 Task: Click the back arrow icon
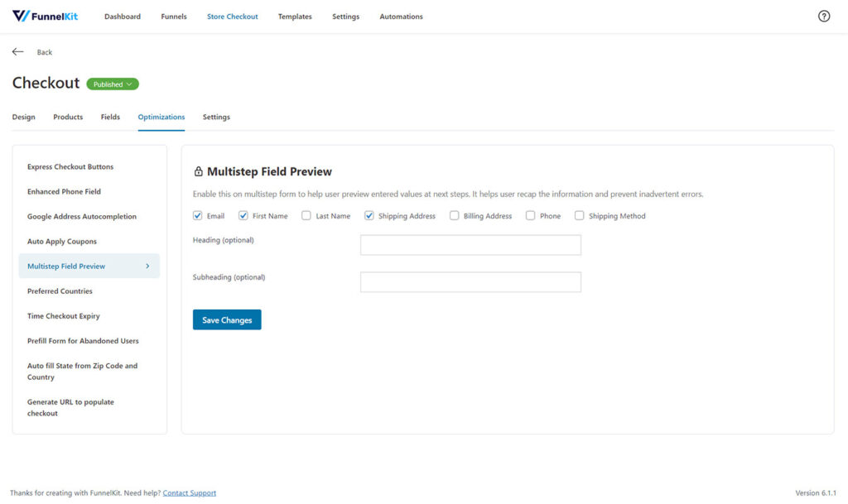(x=18, y=52)
